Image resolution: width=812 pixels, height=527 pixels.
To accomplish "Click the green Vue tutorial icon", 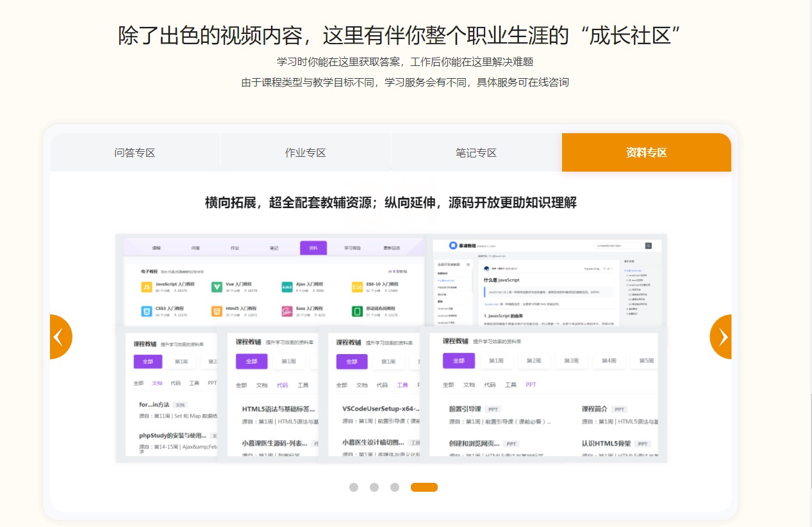I will (x=217, y=287).
